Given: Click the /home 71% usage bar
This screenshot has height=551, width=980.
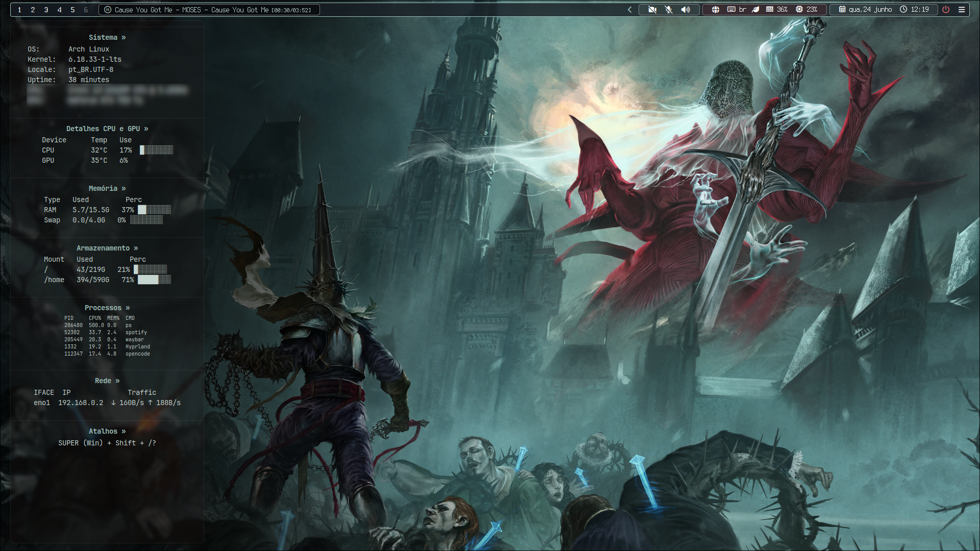Looking at the screenshot, I should coord(155,280).
